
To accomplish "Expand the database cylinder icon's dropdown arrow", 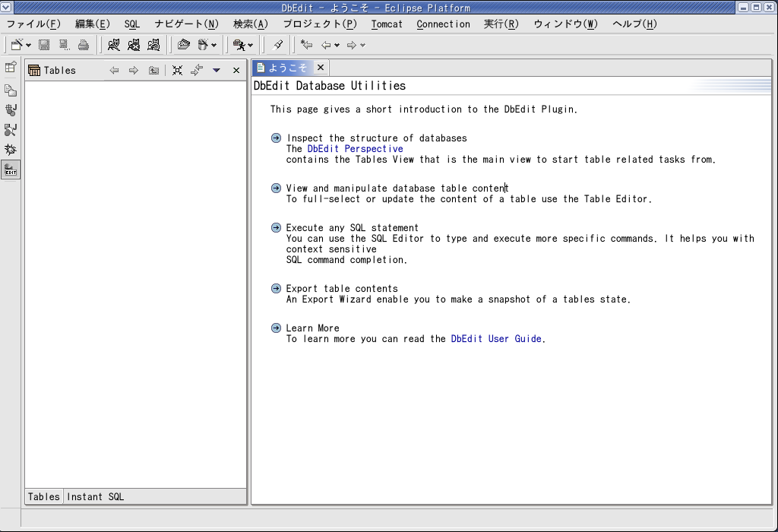I will click(x=213, y=46).
